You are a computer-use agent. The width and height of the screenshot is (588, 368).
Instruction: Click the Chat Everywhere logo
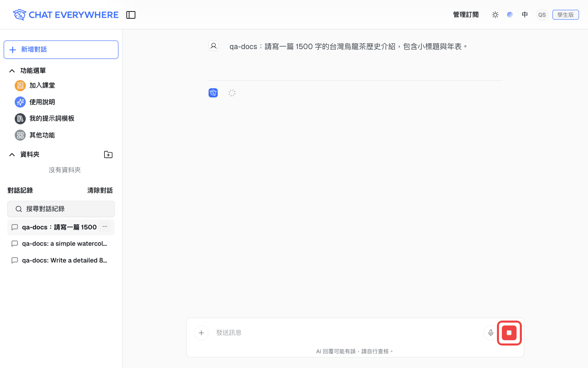65,15
